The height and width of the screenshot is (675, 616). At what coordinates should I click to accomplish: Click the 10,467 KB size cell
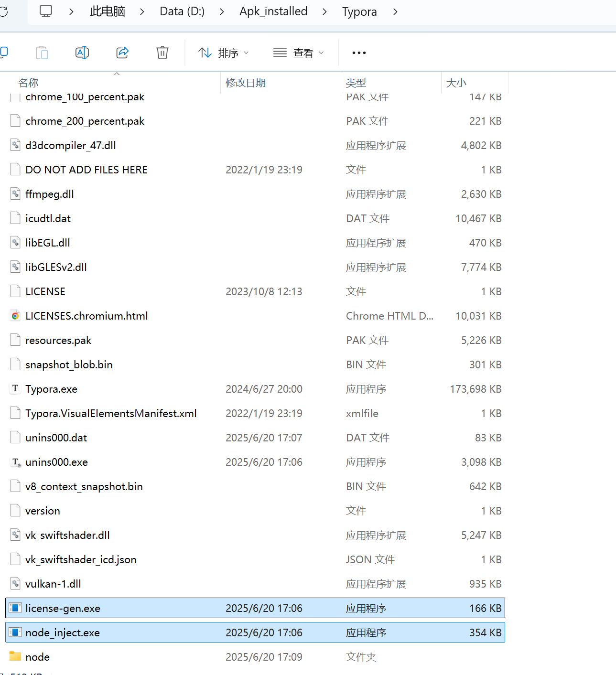(x=478, y=218)
